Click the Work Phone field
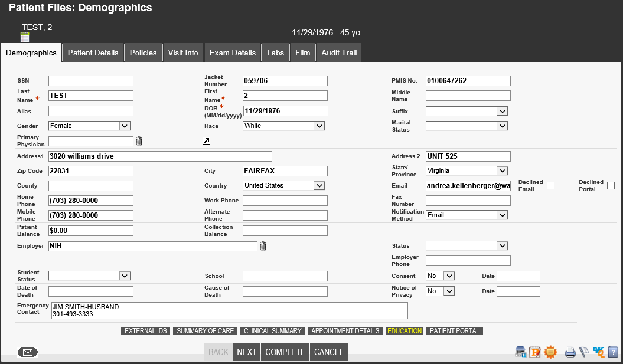623x364 pixels. 285,201
